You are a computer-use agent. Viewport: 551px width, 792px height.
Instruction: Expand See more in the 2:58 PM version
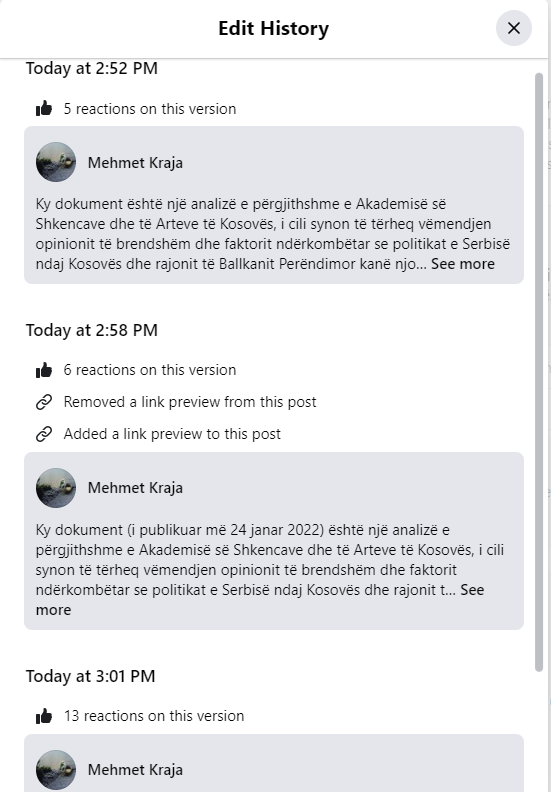point(472,590)
